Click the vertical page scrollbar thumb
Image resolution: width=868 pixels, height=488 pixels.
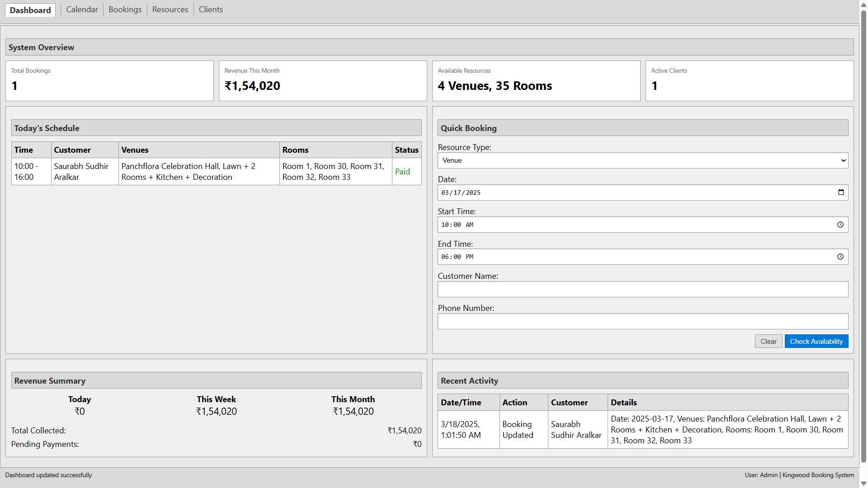click(x=863, y=236)
